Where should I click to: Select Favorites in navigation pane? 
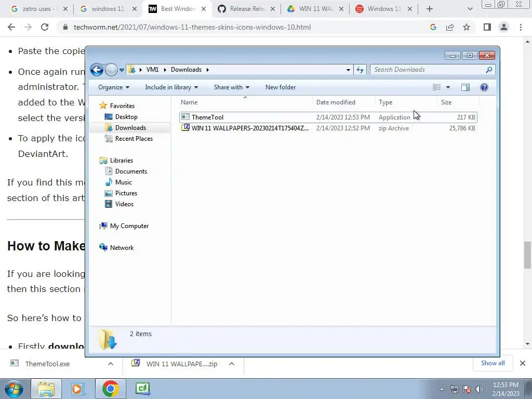pyautogui.click(x=122, y=106)
